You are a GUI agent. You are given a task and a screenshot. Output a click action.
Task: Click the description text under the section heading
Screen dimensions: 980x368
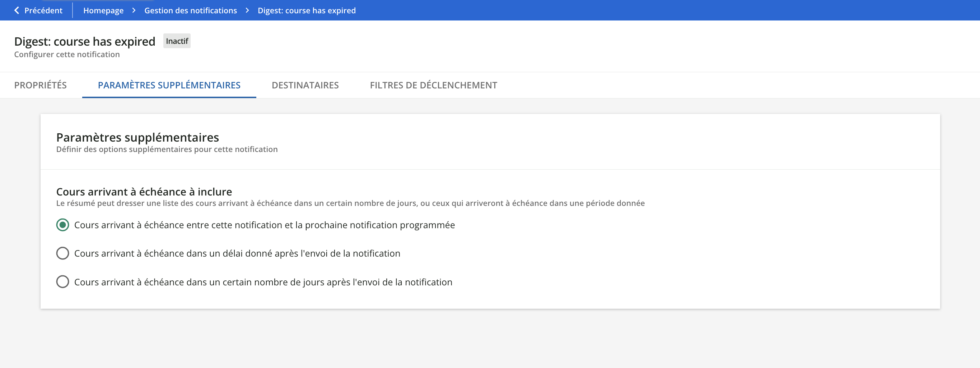click(x=350, y=203)
